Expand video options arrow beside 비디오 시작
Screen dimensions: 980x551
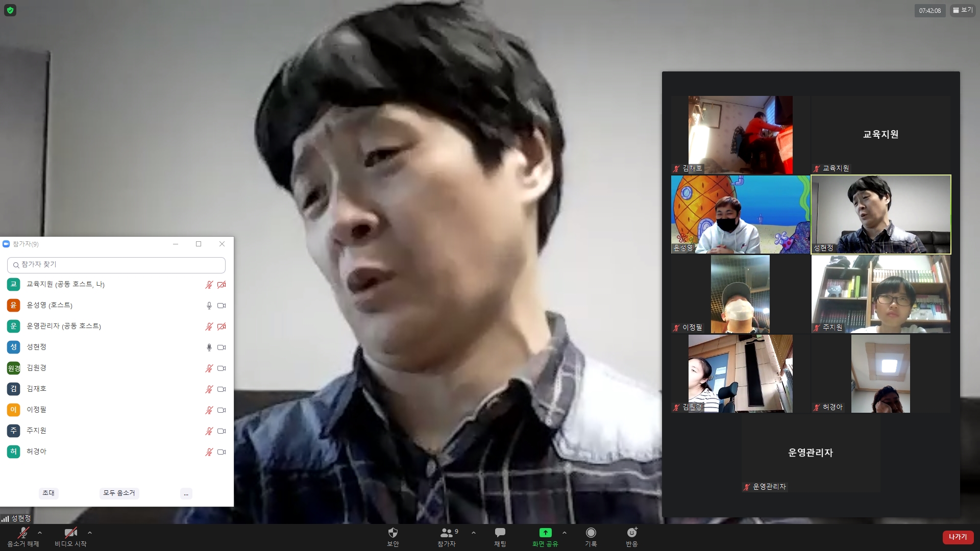pos(90,533)
